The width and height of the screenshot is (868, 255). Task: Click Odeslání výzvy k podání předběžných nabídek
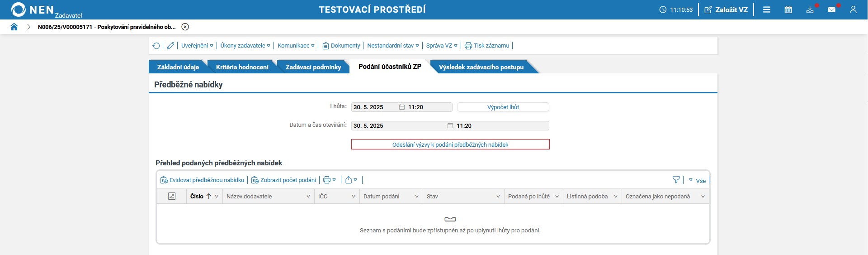point(450,144)
